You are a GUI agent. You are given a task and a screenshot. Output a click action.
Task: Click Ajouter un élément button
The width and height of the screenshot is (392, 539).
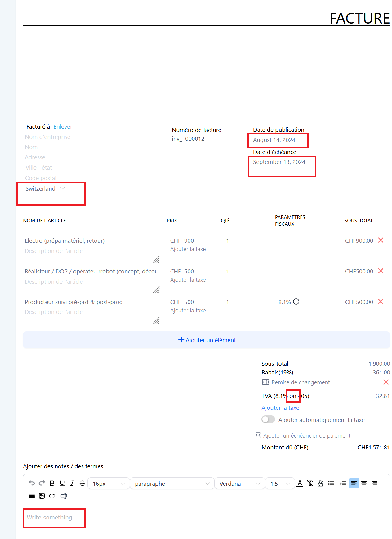(207, 340)
